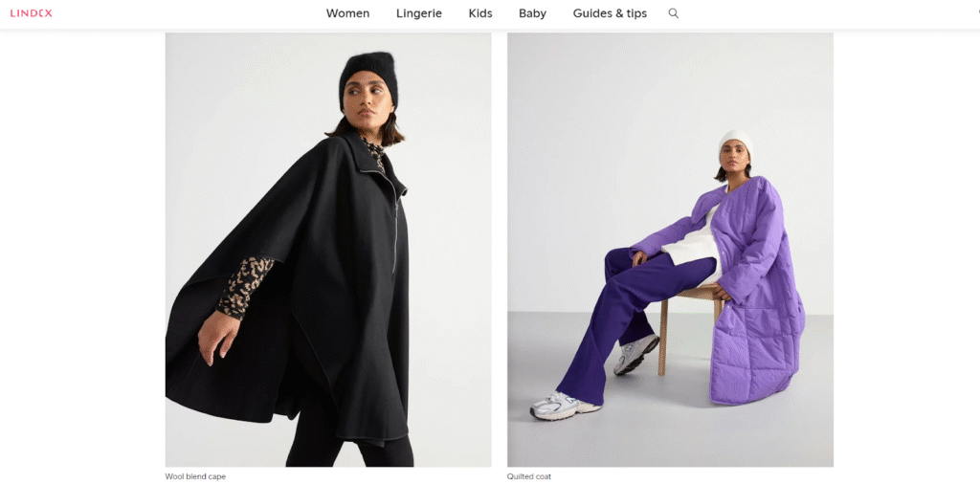Follow the 'Wool blend cape' caption link
The height and width of the screenshot is (484, 980).
pos(195,476)
